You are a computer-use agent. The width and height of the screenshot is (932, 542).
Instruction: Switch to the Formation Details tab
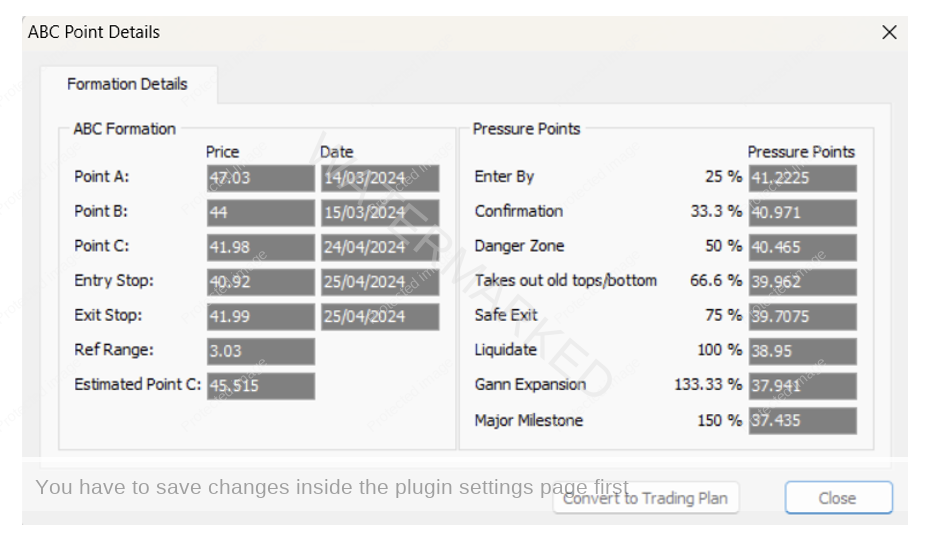click(127, 84)
